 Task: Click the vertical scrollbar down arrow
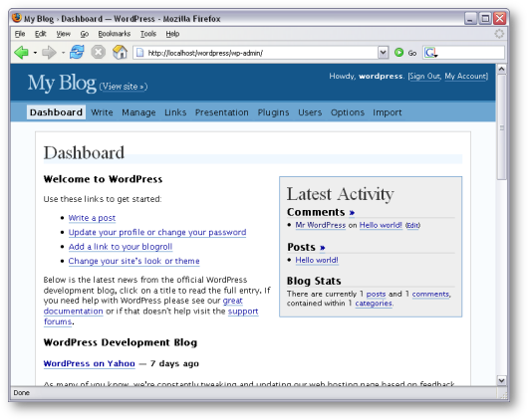pyautogui.click(x=501, y=380)
